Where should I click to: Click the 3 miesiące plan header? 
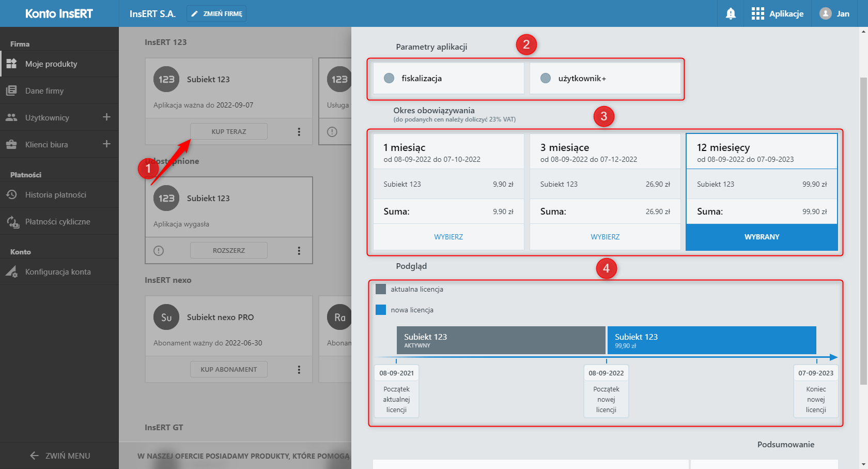pos(605,152)
